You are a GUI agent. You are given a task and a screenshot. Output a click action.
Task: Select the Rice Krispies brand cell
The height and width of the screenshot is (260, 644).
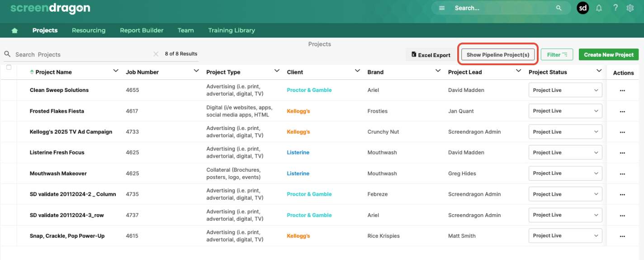coord(384,236)
